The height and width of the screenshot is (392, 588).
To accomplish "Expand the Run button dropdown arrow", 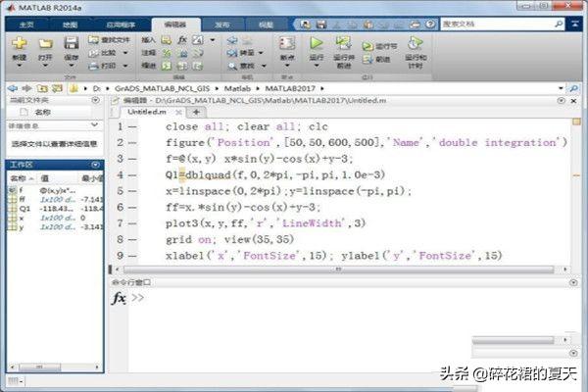I will tap(317, 66).
